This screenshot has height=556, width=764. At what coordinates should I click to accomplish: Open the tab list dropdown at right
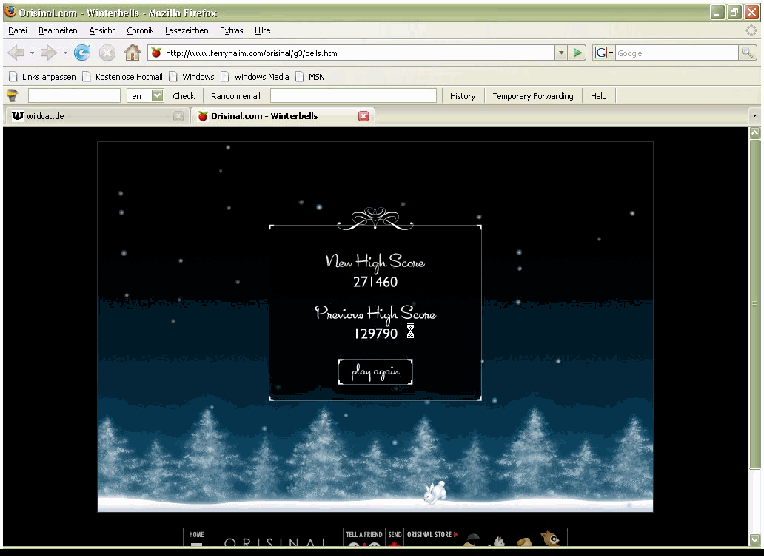[x=754, y=116]
